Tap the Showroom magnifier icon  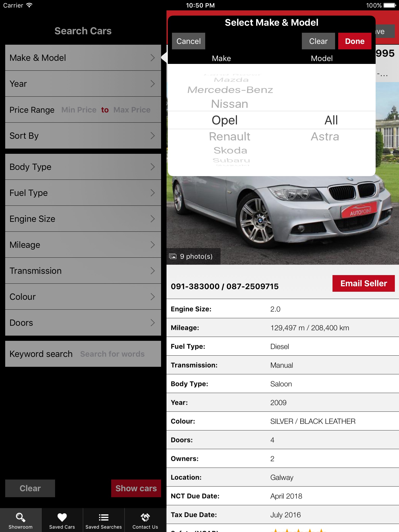tap(21, 517)
